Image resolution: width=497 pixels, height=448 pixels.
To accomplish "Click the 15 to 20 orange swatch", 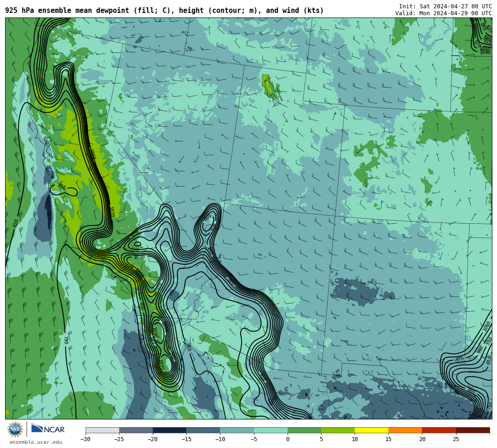I will point(405,430).
